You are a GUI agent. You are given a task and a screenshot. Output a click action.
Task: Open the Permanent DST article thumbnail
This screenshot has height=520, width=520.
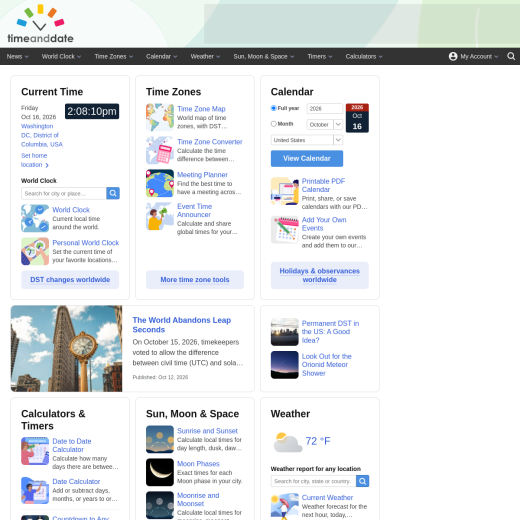pos(285,332)
